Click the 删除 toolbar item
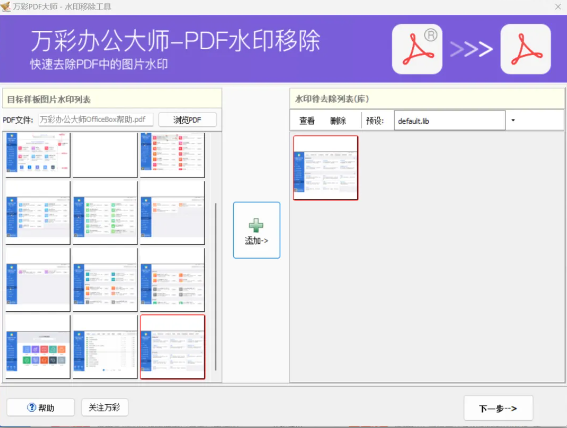 click(x=338, y=121)
